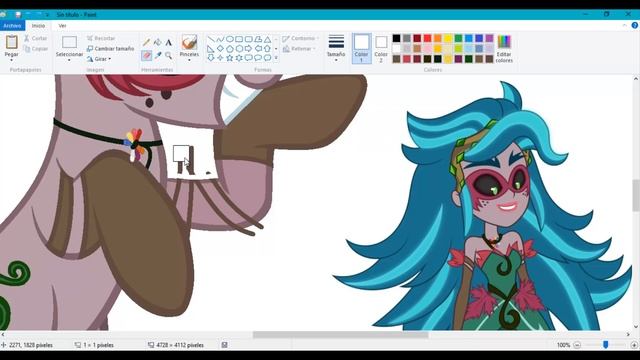Pick the bright red color swatch
The height and width of the screenshot is (360, 640).
(427, 38)
